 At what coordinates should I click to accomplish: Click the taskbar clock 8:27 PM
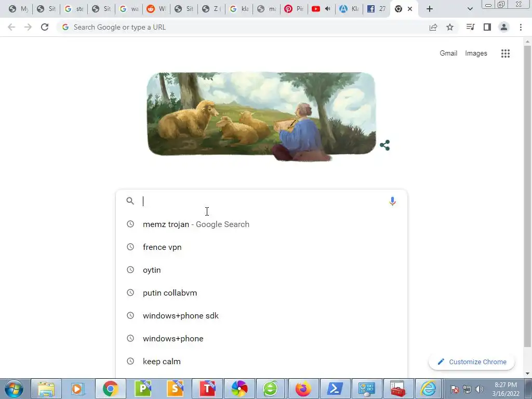point(506,389)
